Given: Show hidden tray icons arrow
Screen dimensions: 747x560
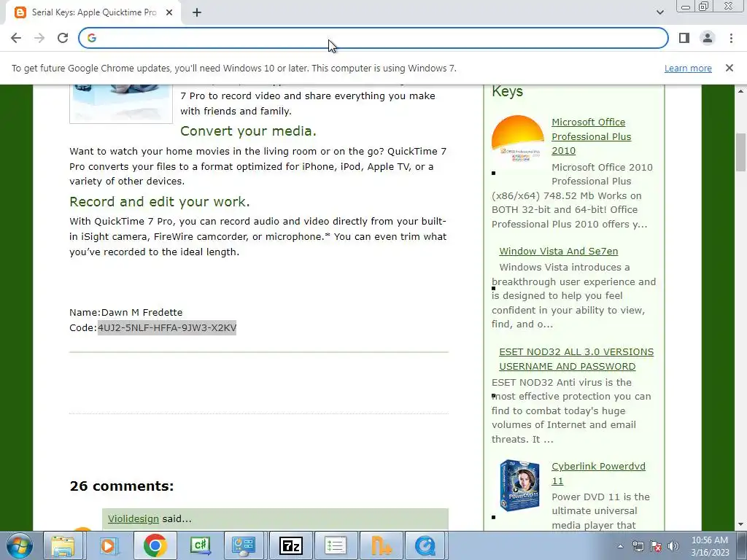Looking at the screenshot, I should pyautogui.click(x=620, y=546).
